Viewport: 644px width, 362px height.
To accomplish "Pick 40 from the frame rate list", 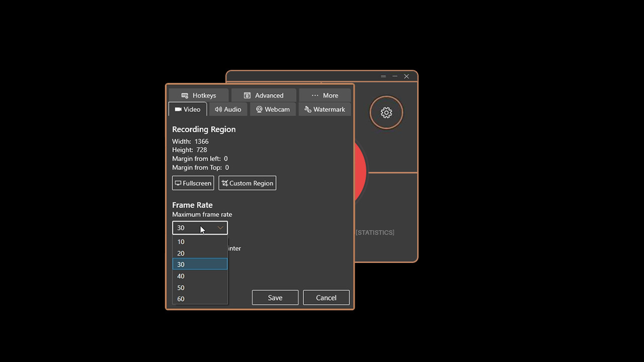I will coord(200,276).
